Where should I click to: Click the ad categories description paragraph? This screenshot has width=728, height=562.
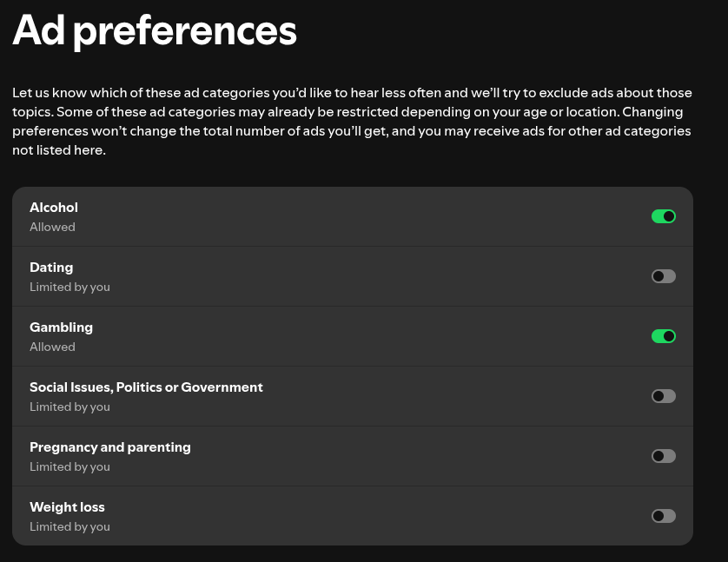click(x=352, y=121)
